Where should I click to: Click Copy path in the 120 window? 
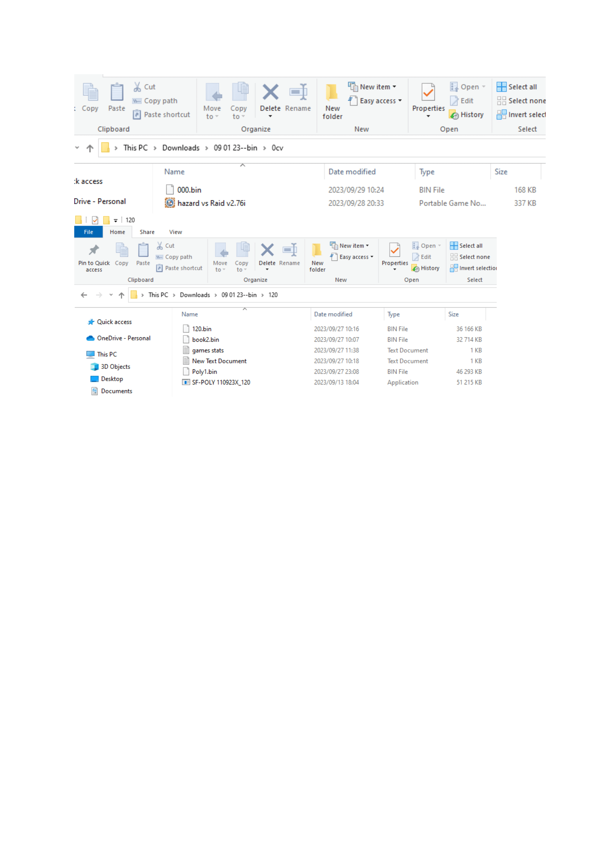click(174, 257)
